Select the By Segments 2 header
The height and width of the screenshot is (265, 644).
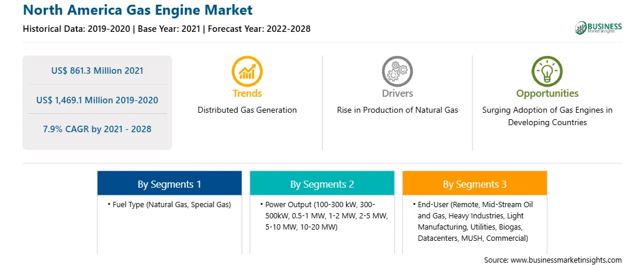(x=322, y=183)
